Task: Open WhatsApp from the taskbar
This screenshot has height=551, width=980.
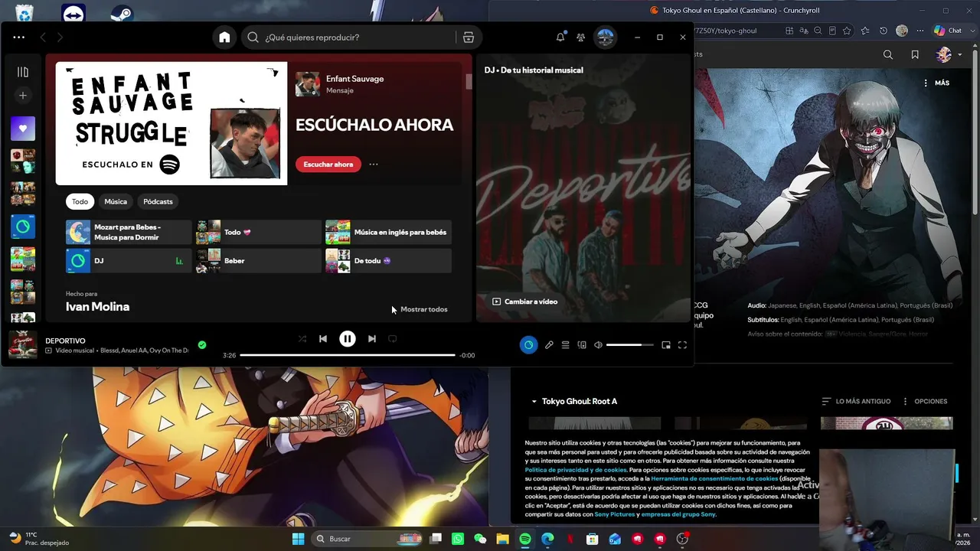Action: [x=458, y=539]
